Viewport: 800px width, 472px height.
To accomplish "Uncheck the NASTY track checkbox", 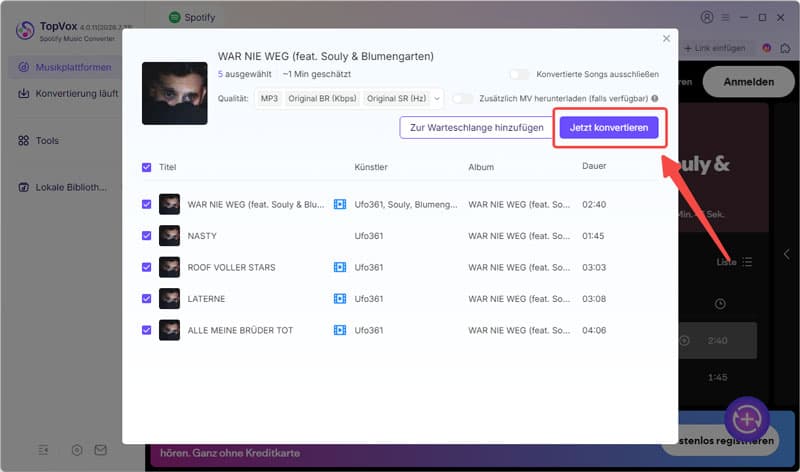I will (x=146, y=236).
